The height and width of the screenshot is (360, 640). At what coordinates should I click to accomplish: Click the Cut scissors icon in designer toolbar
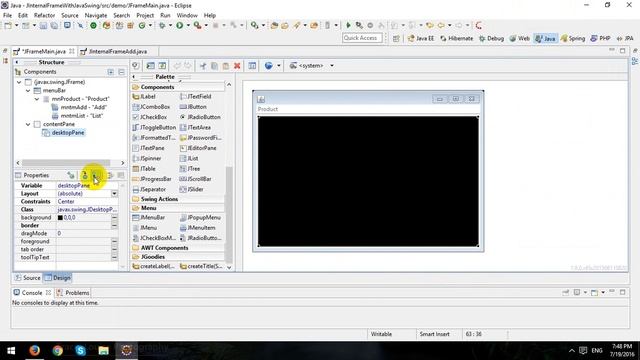point(203,66)
